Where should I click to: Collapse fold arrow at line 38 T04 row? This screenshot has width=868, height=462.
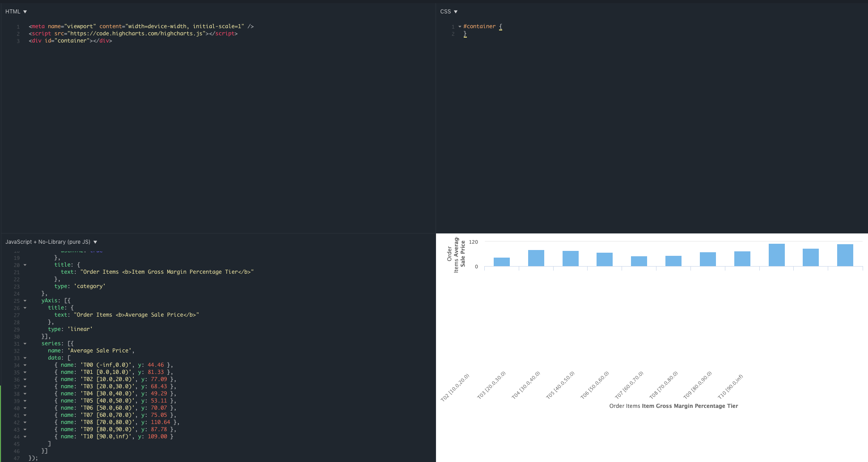point(25,394)
